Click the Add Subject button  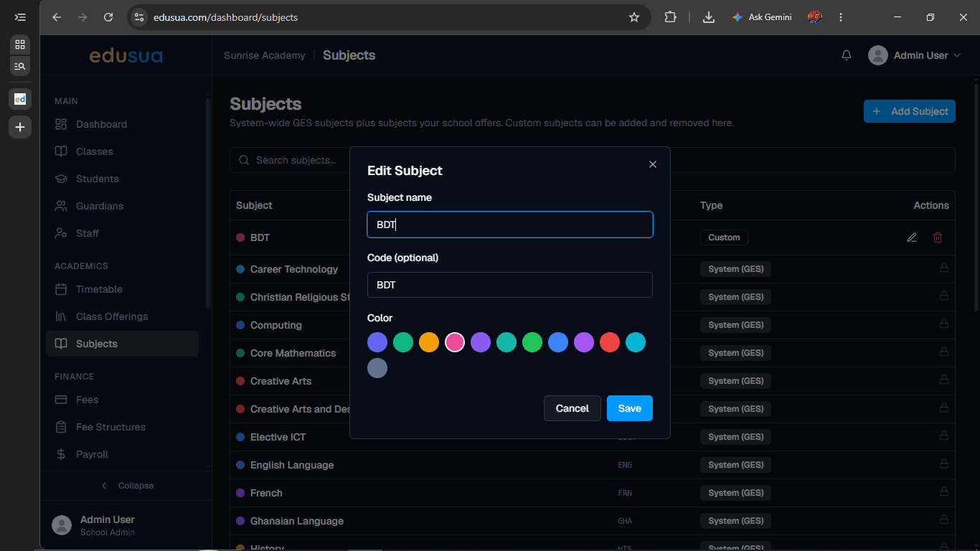(x=910, y=111)
